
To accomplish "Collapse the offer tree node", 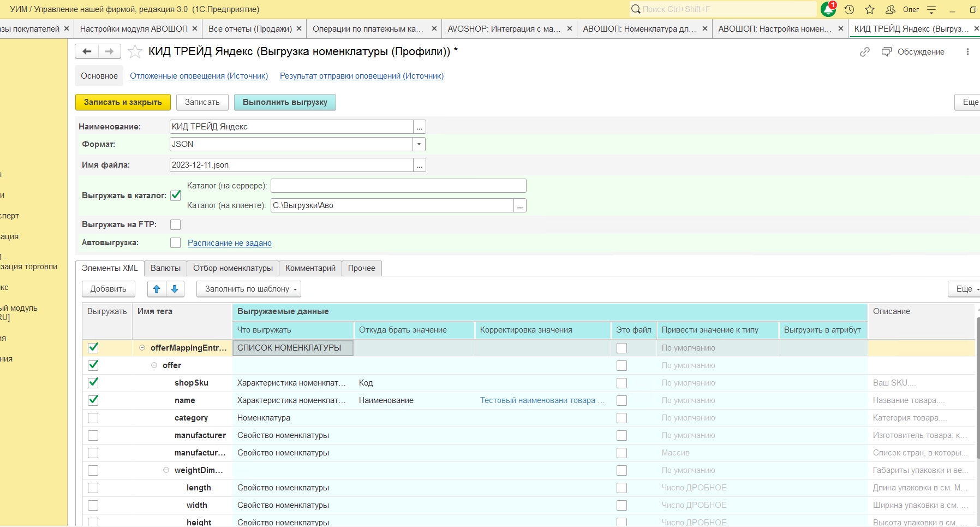I will [154, 365].
